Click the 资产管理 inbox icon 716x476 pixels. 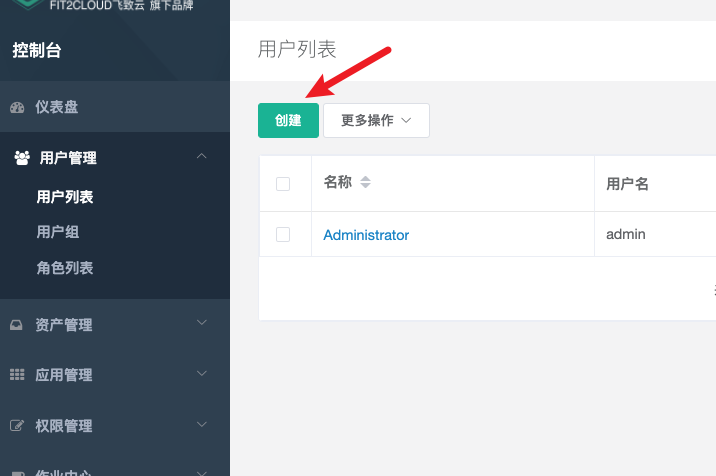tap(16, 325)
